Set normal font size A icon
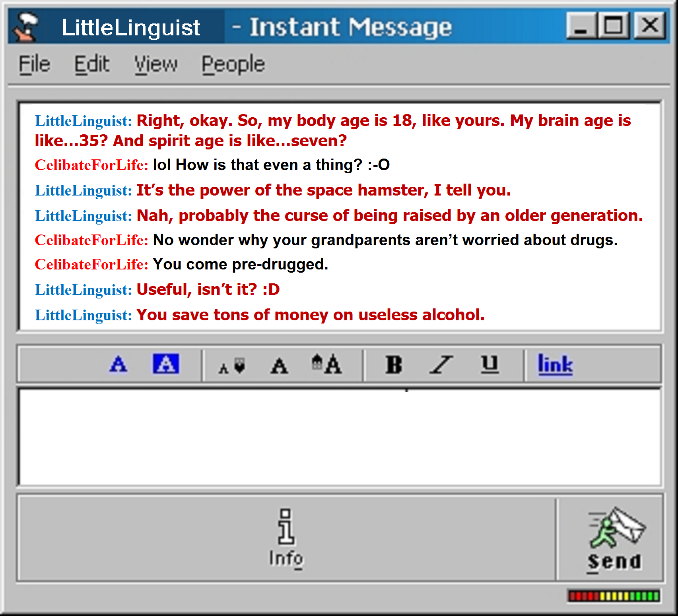Screen dimensions: 678x616 point(279,366)
